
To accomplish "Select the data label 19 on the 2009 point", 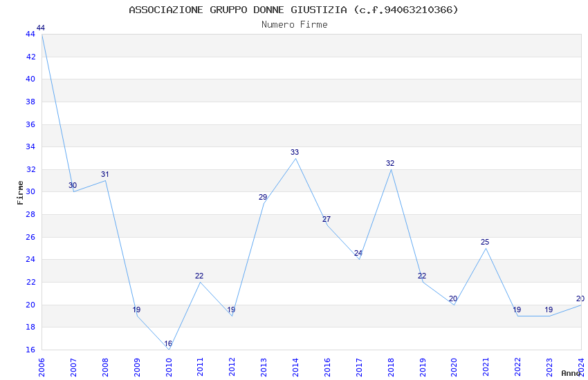I will coord(136,310).
